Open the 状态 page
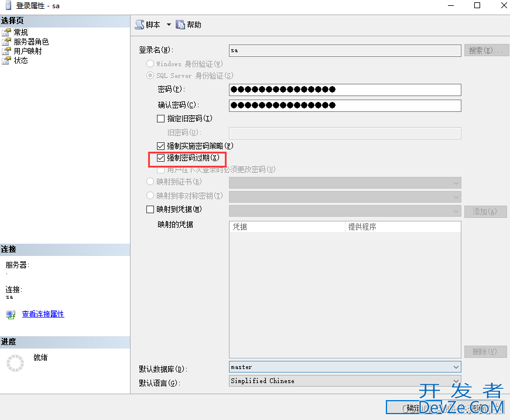Viewport: 510px width, 420px height. point(21,60)
